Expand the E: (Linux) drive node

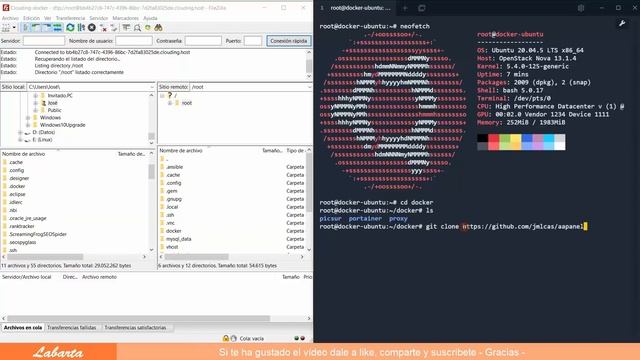[x=20, y=140]
